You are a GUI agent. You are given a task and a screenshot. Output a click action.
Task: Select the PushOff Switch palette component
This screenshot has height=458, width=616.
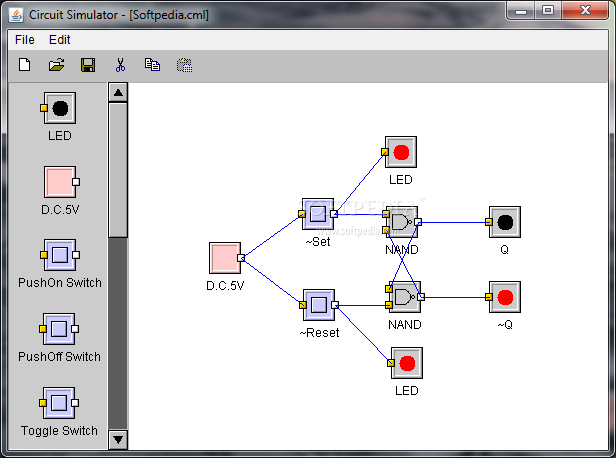tap(59, 329)
